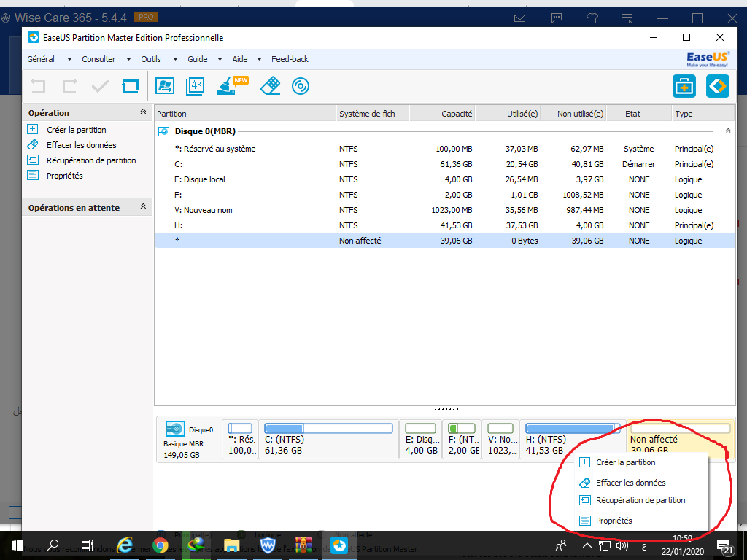Screen dimensions: 747x560
Task: Open the Windows Start menu
Action: pos(18,545)
